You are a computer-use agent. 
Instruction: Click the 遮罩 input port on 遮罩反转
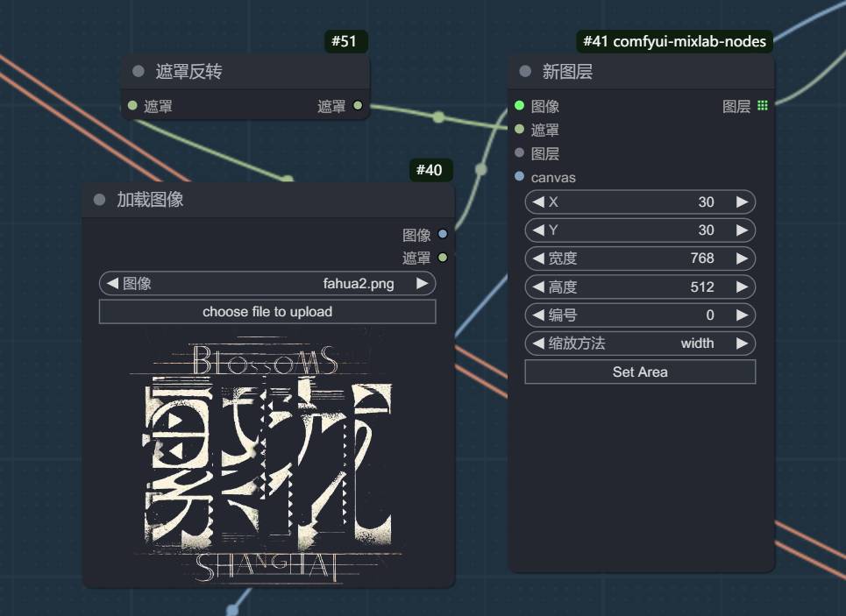(x=132, y=106)
